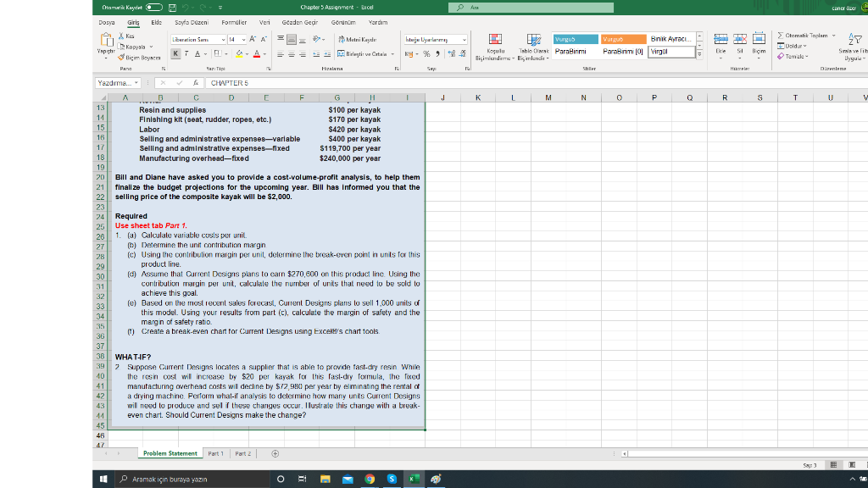
Task: Switch to the Part 1 sheet tab
Action: [x=216, y=454]
